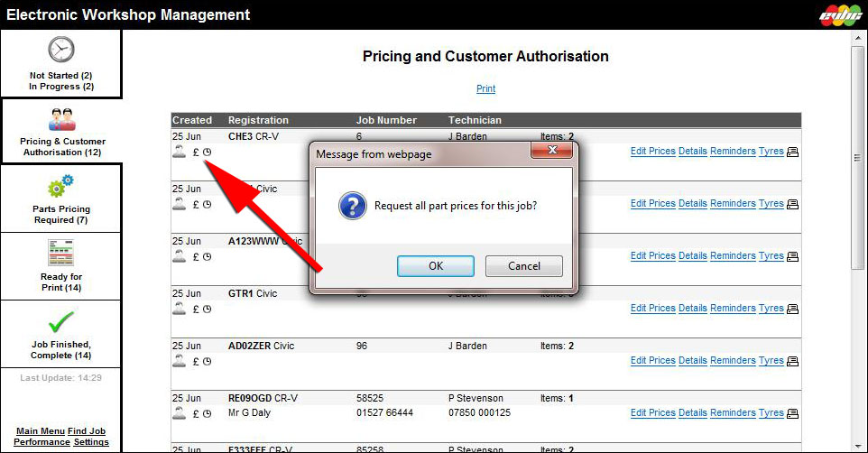Click clock icon in A123WWW row
The height and width of the screenshot is (453, 868).
coord(207,257)
